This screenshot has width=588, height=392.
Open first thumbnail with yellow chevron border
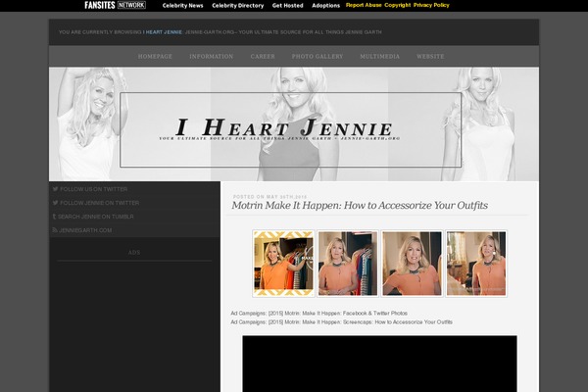point(283,264)
